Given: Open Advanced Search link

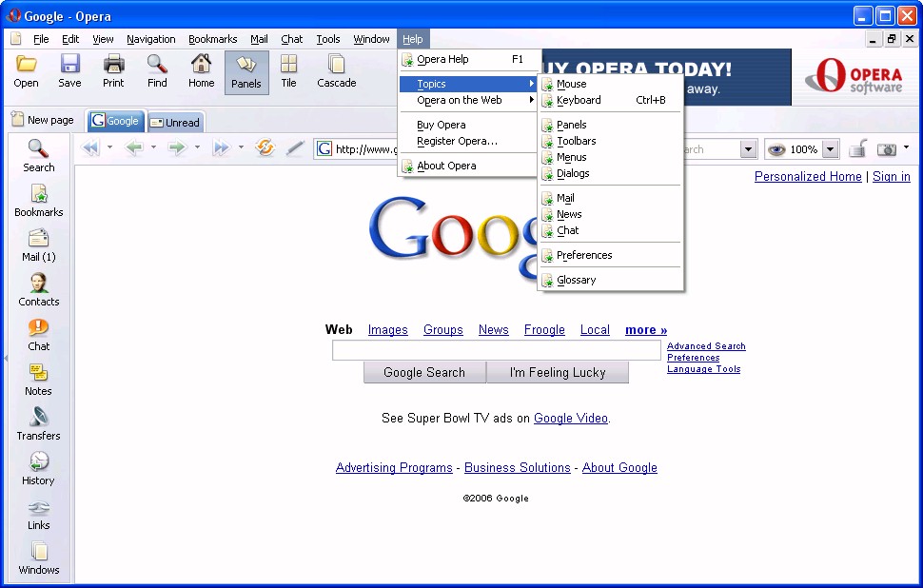Looking at the screenshot, I should pyautogui.click(x=706, y=346).
